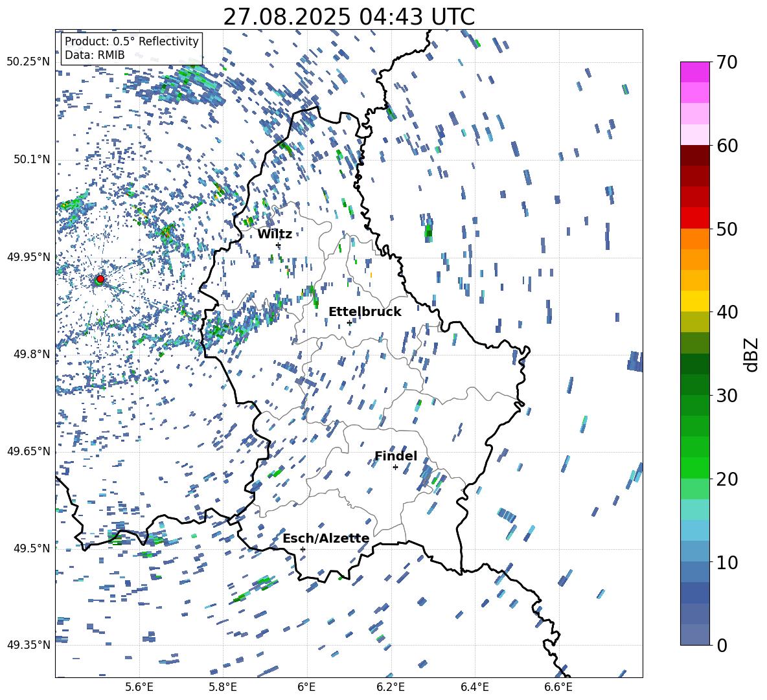Screen dimensions: 767x700
Task: Click the 'Data: RMIB' text
Action: pyautogui.click(x=95, y=55)
